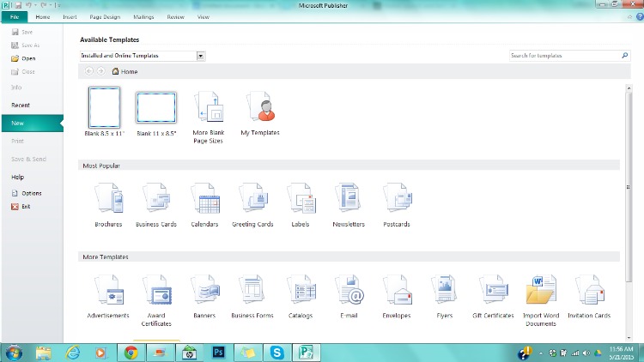The width and height of the screenshot is (644, 362).
Task: Open More Blank Page Sizes
Action: click(209, 118)
